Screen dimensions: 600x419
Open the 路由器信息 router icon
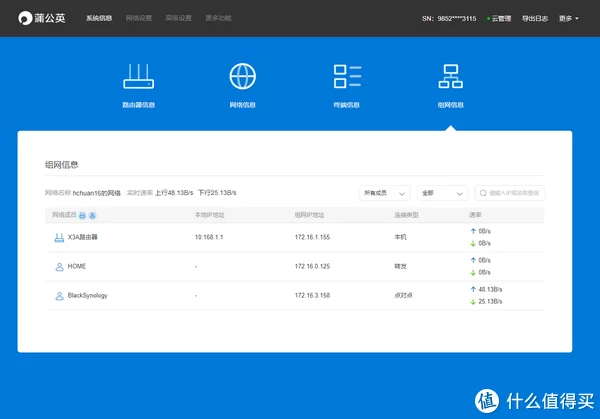click(138, 77)
